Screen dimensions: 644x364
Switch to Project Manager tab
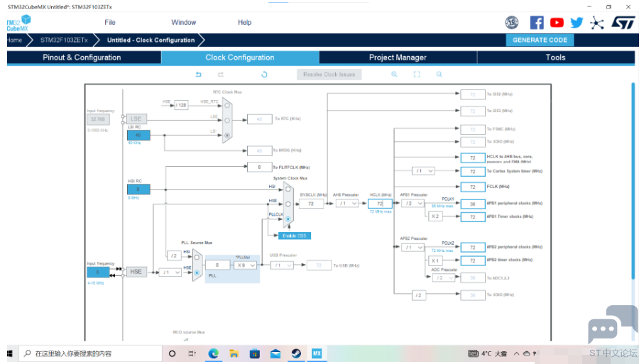398,57
